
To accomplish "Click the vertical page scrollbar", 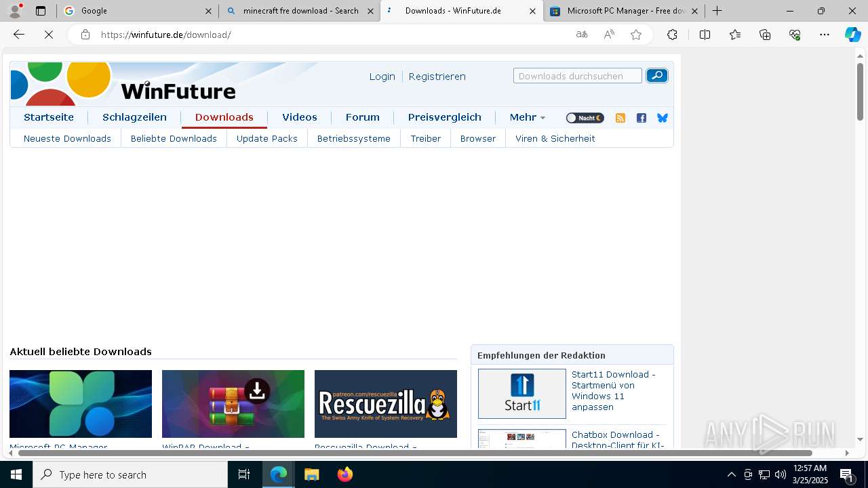I will coord(860,91).
